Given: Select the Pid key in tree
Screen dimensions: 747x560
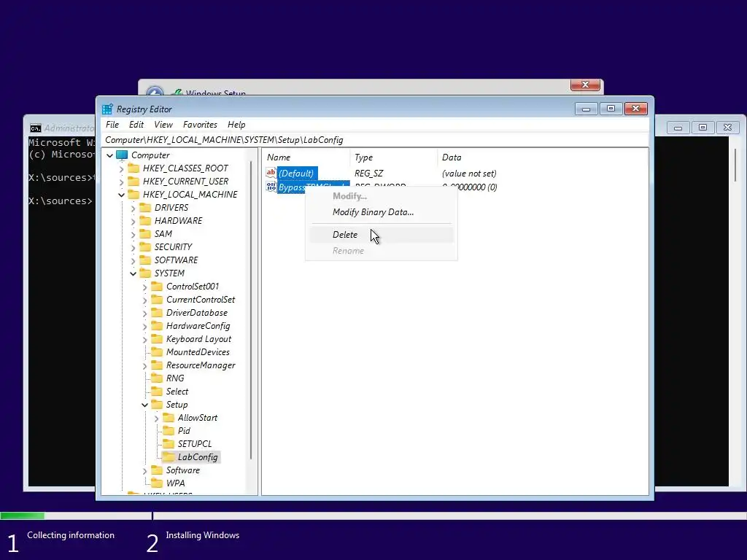Looking at the screenshot, I should coord(184,431).
